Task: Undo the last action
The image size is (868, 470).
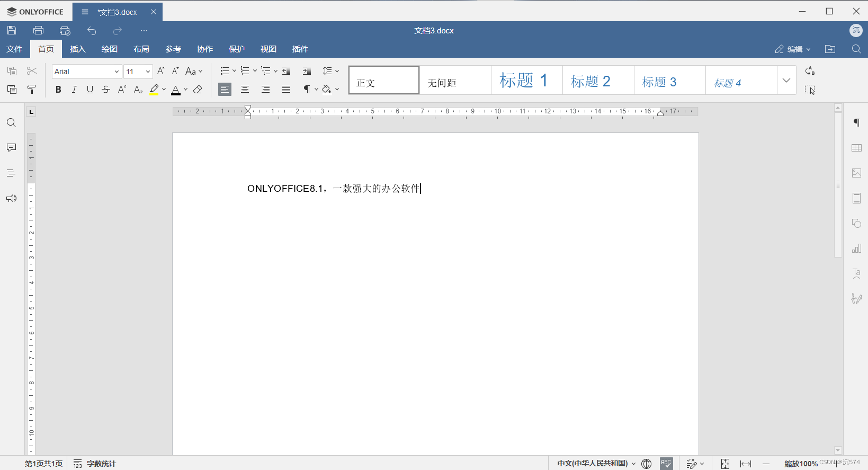Action: tap(92, 30)
